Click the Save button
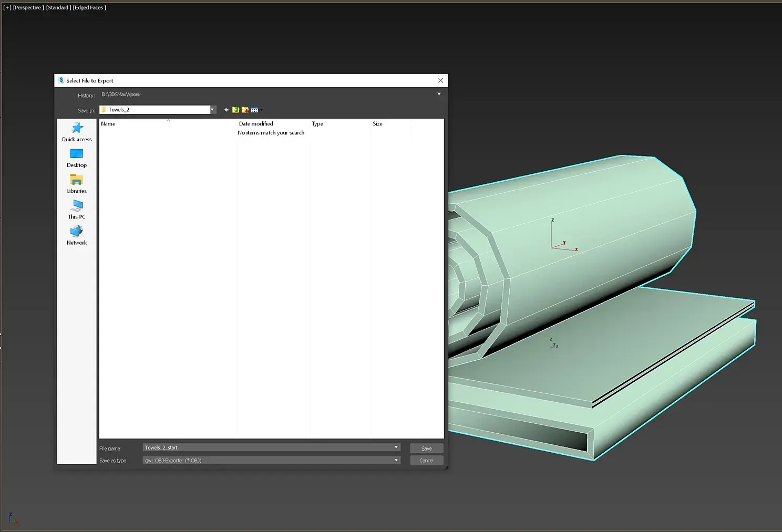This screenshot has width=782, height=532. (427, 448)
